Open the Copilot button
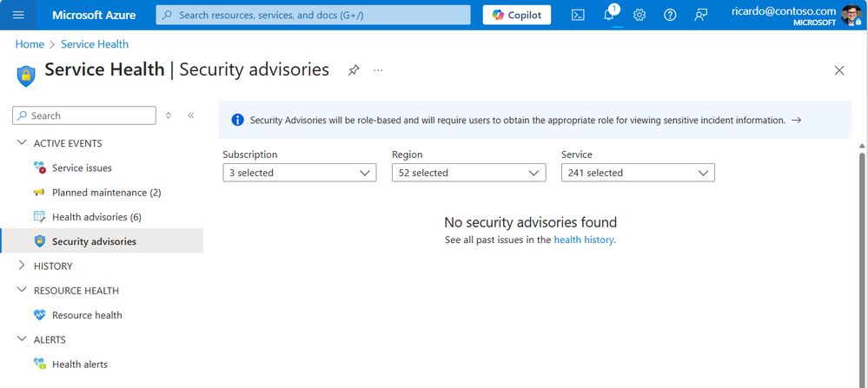 [516, 15]
